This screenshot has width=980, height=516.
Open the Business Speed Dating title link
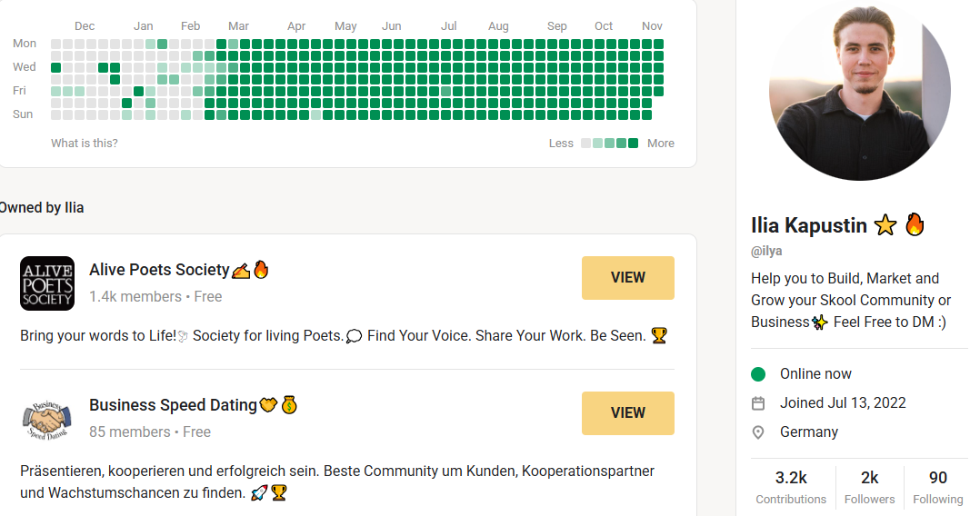pos(173,405)
